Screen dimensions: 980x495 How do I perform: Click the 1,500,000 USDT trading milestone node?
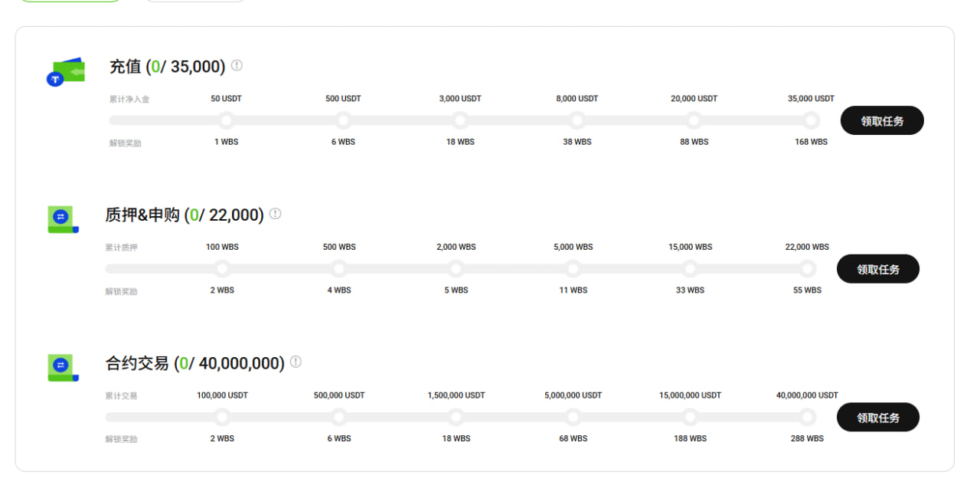[456, 417]
